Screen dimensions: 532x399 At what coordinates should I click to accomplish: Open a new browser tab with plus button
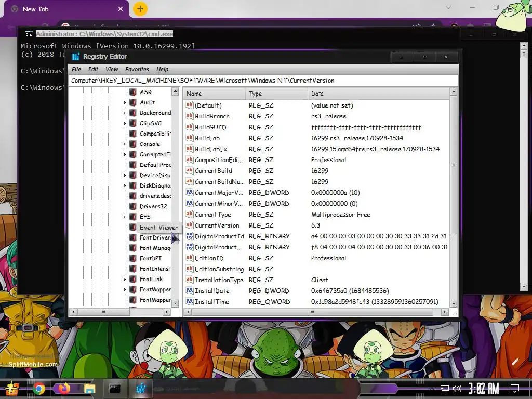click(140, 9)
